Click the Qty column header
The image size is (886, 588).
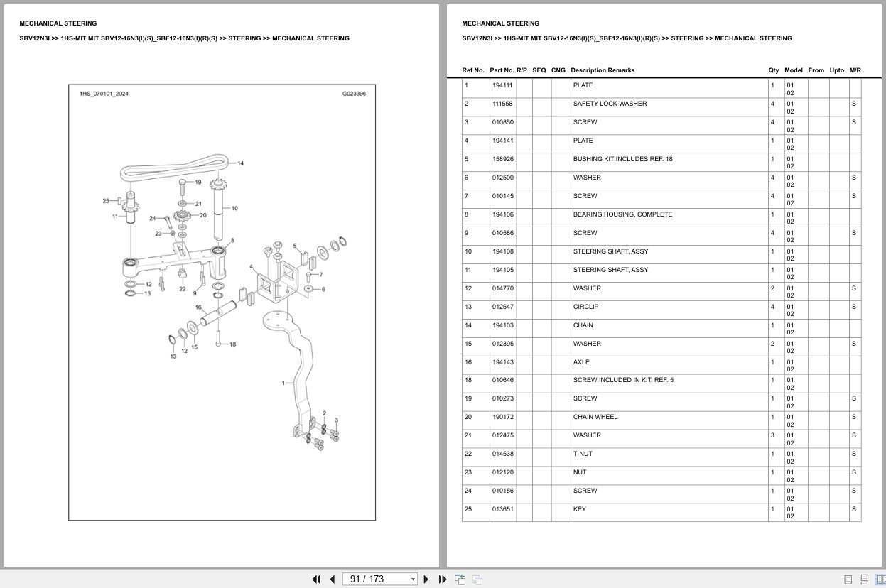[x=774, y=70]
